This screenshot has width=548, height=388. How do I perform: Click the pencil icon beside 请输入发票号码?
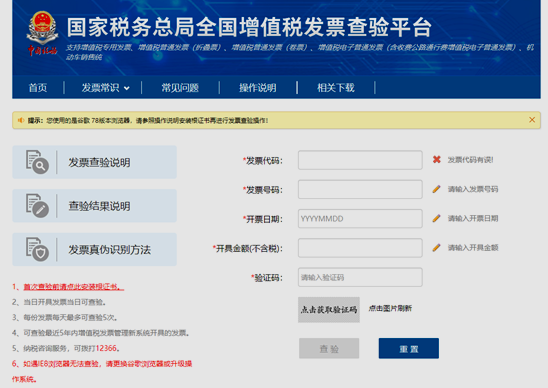pos(436,189)
